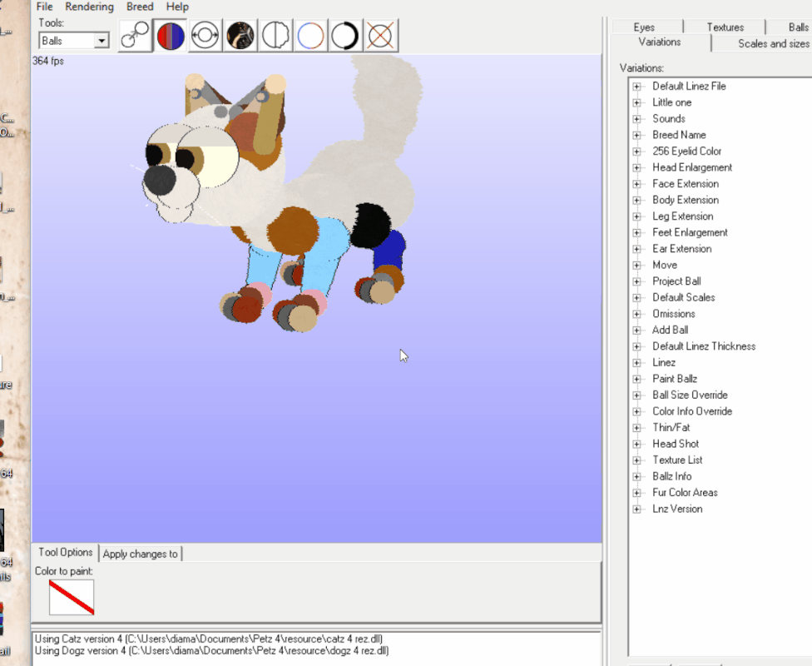Choose the blue-orange outline color tool
Screen dimensions: 812x666
310,36
